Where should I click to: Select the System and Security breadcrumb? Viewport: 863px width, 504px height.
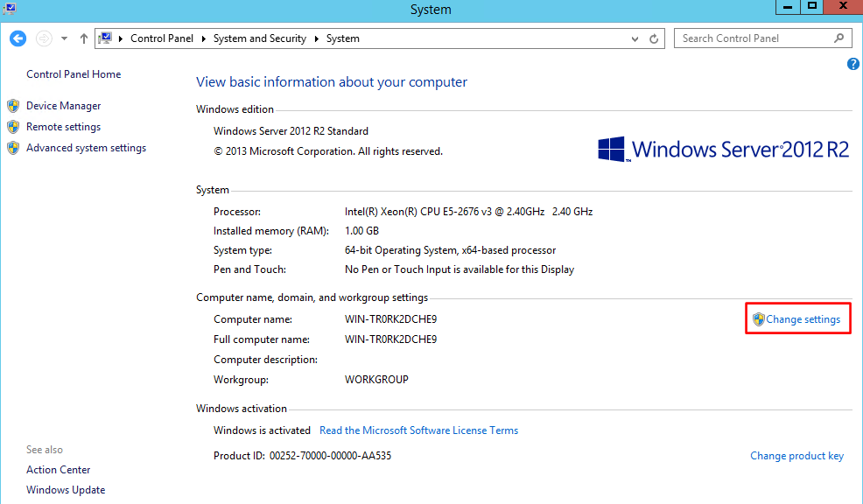coord(260,38)
